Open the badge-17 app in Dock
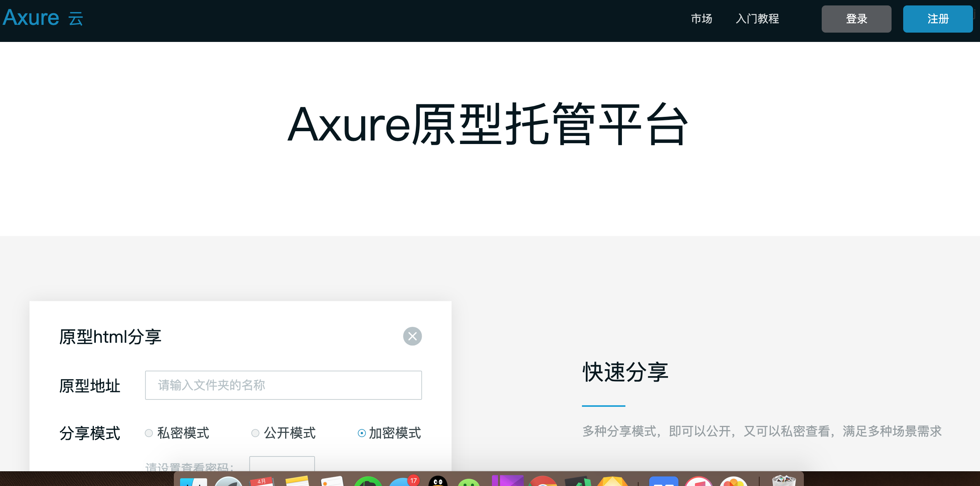The height and width of the screenshot is (486, 980). (403, 481)
